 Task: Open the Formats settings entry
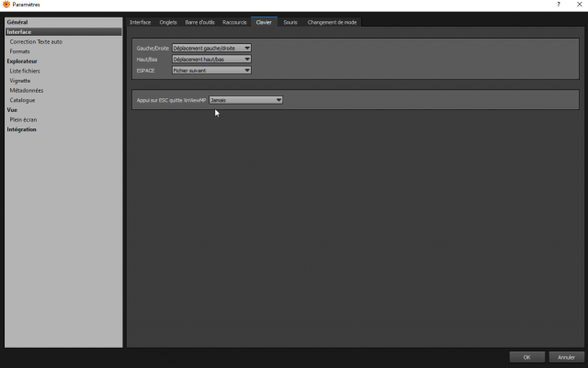(x=19, y=51)
